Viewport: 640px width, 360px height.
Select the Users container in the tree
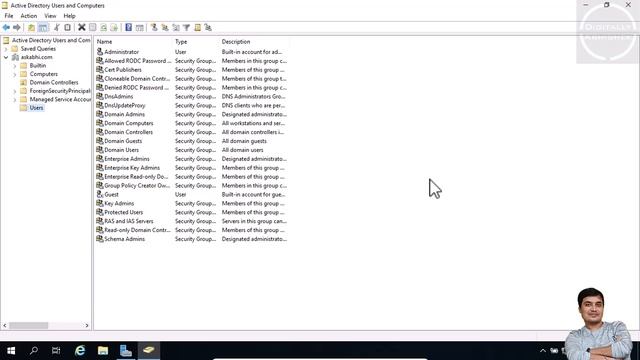pos(36,108)
